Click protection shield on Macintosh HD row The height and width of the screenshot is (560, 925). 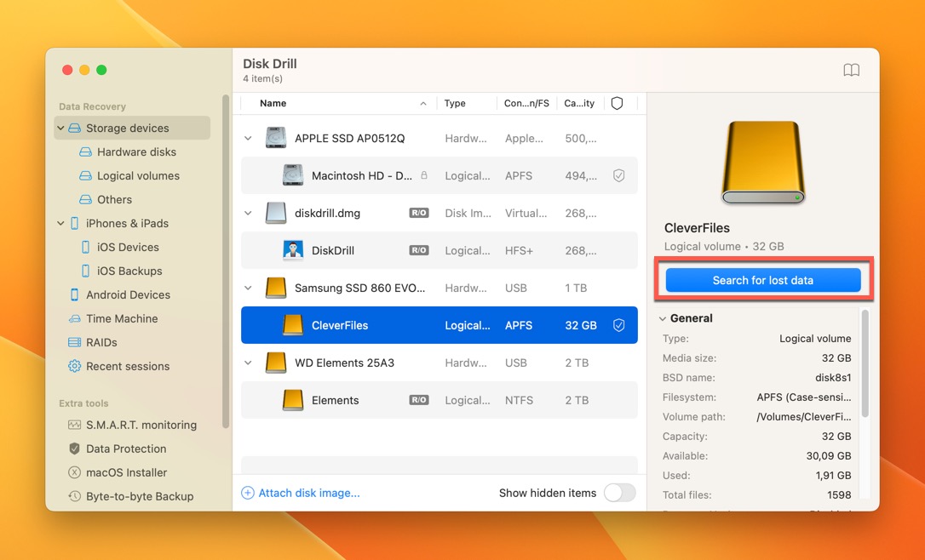coord(618,175)
